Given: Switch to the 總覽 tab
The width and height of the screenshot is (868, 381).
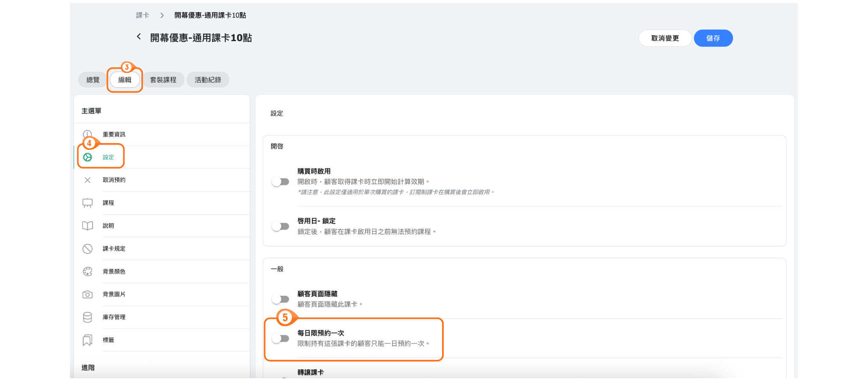Looking at the screenshot, I should 93,80.
